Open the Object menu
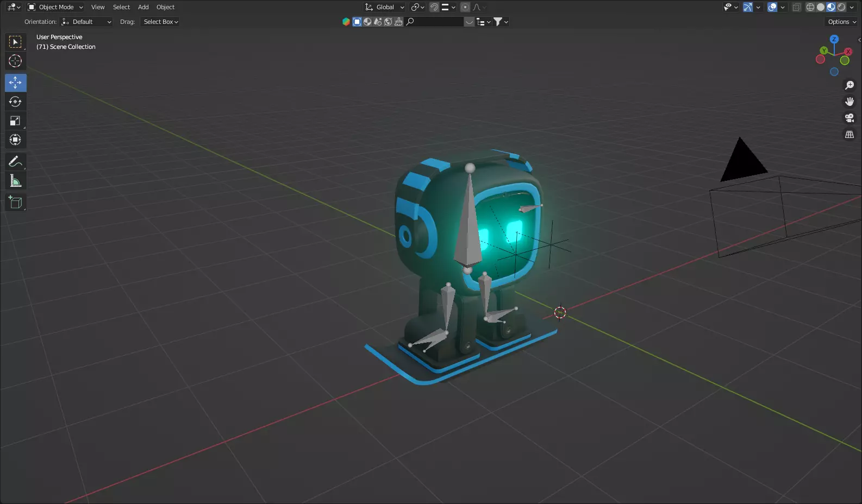The width and height of the screenshot is (862, 504). pyautogui.click(x=165, y=7)
